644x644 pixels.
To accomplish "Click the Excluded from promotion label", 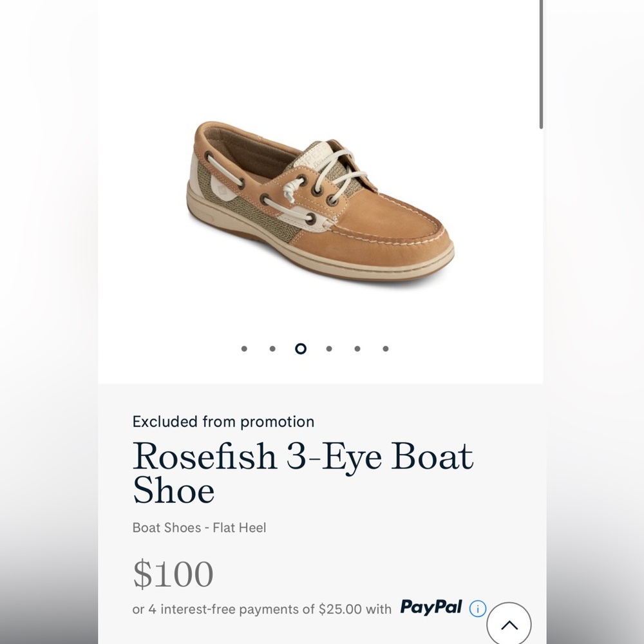I will [x=223, y=422].
